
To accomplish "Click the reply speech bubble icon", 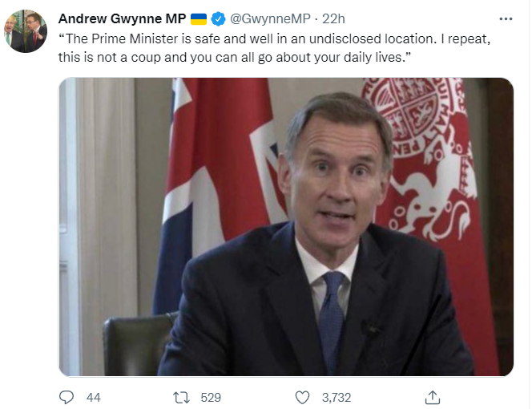I will (x=66, y=397).
